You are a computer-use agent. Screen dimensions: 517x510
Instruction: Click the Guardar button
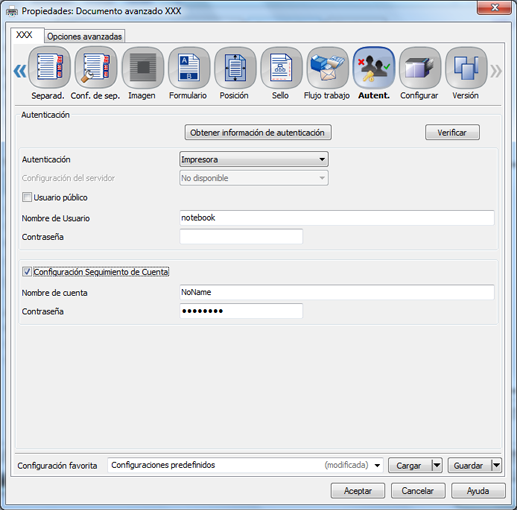point(469,465)
